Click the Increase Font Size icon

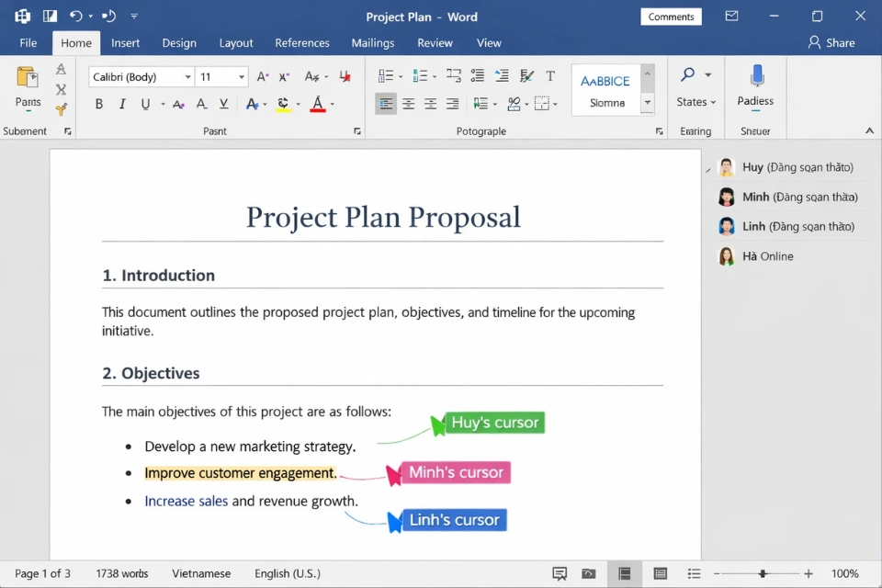262,75
